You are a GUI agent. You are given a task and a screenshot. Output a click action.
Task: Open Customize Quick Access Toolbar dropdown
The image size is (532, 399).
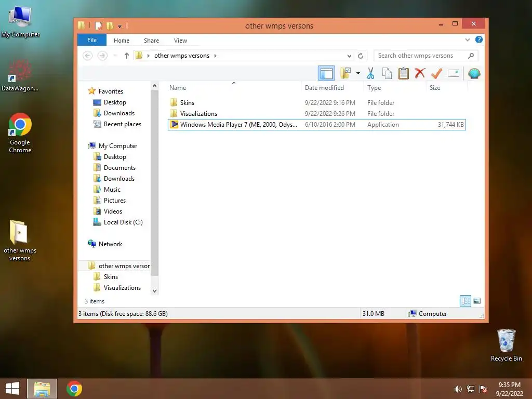(120, 26)
